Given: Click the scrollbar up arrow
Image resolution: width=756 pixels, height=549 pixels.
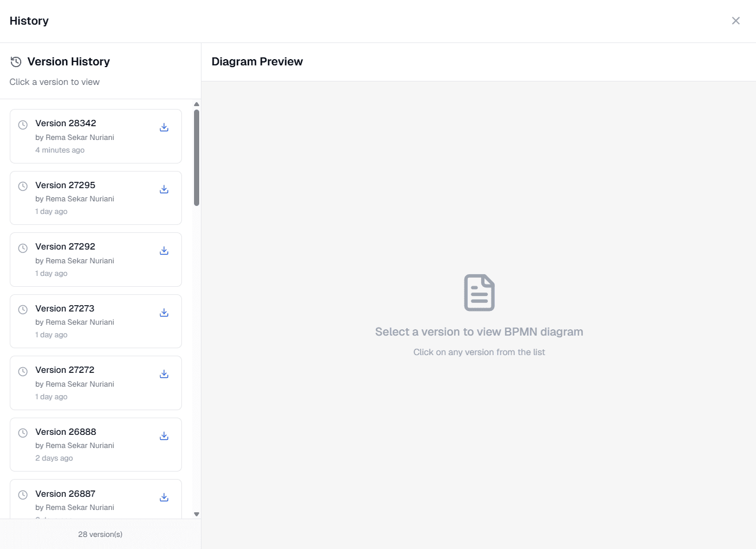Looking at the screenshot, I should tap(196, 104).
